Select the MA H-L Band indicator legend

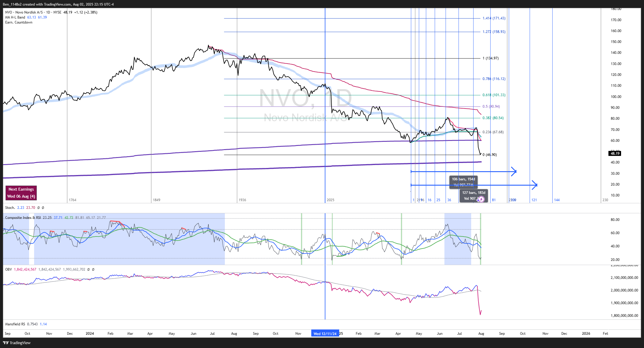[15, 17]
